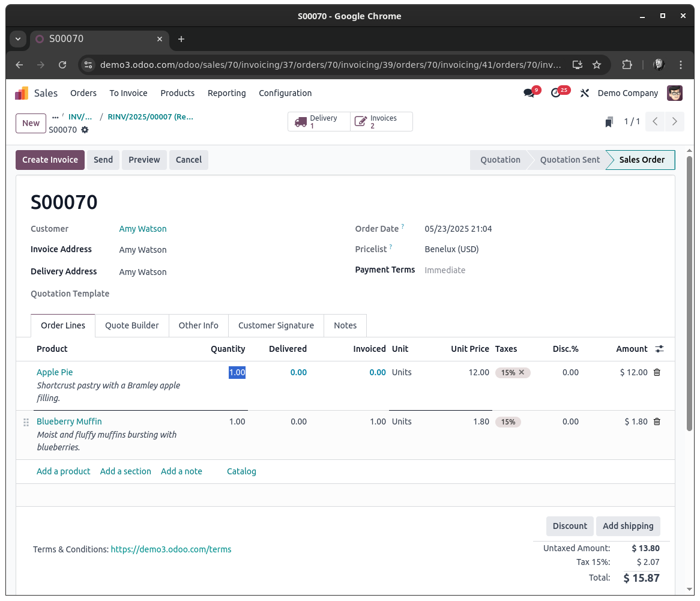Open the activities clock icon with 25 badge
Image resolution: width=700 pixels, height=601 pixels.
[x=556, y=93]
